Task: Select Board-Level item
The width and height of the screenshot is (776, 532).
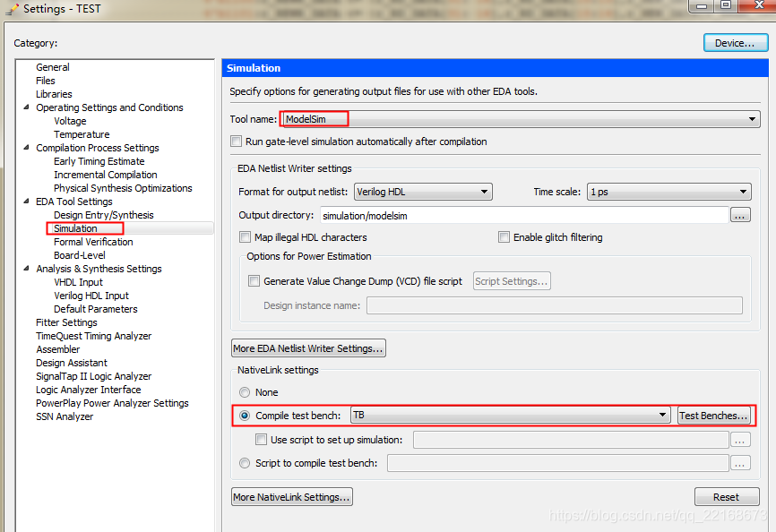Action: coord(79,255)
